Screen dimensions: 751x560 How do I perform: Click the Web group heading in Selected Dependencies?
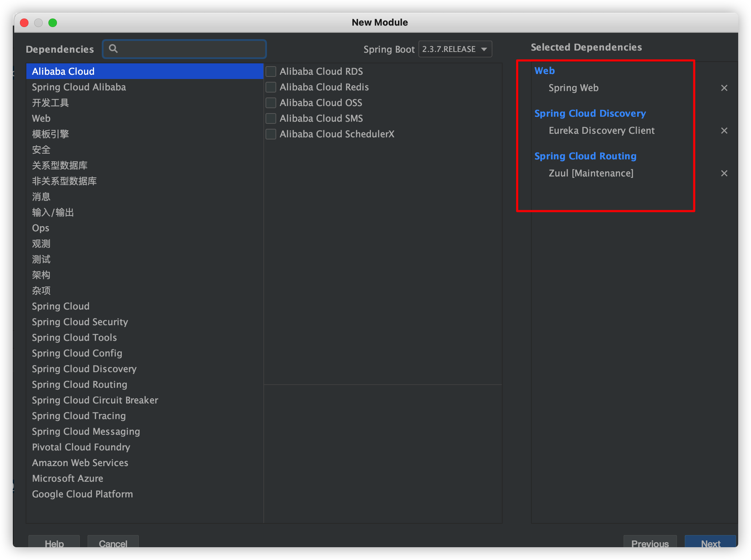click(x=545, y=71)
